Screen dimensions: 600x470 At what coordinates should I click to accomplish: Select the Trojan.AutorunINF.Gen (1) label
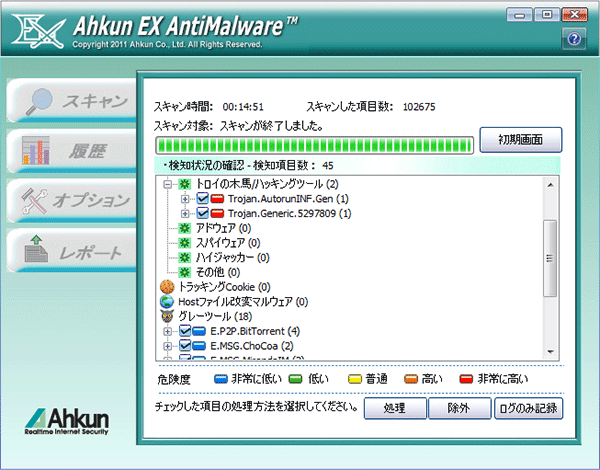pyautogui.click(x=288, y=199)
